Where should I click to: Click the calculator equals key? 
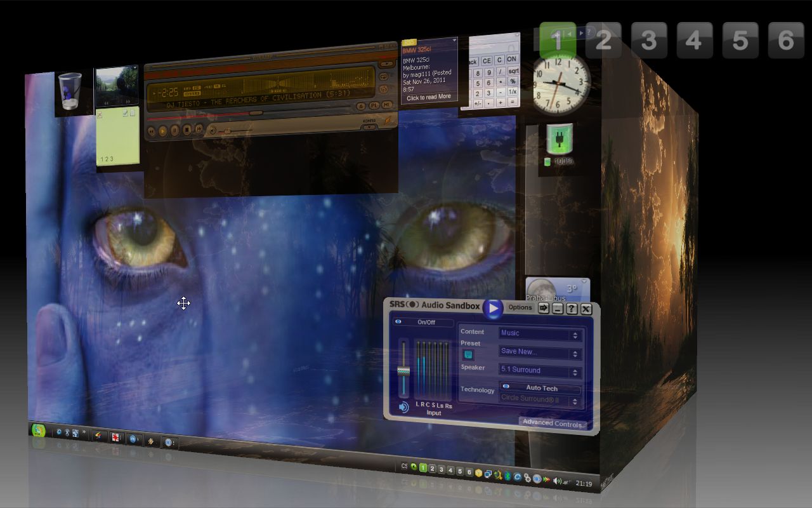(x=513, y=102)
